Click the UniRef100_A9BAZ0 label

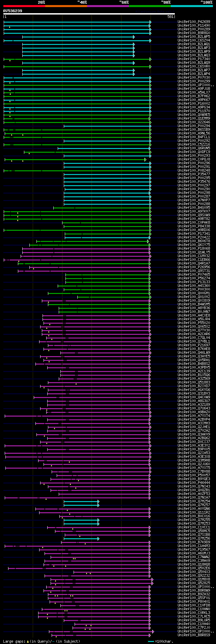tap(194, 412)
